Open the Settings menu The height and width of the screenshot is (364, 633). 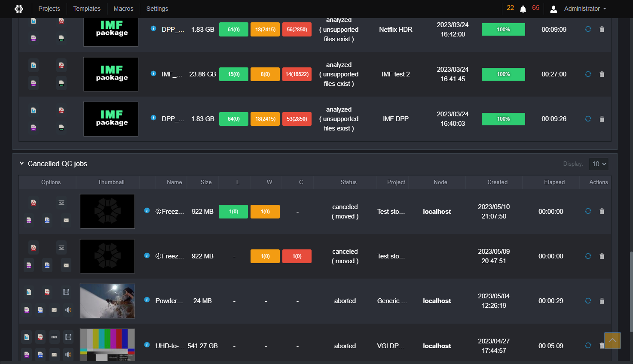(157, 9)
